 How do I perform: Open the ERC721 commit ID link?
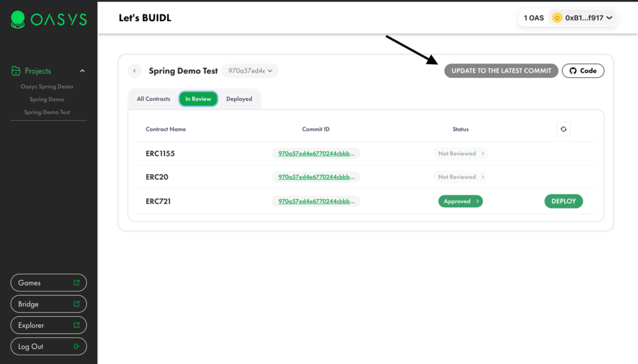[x=316, y=201]
